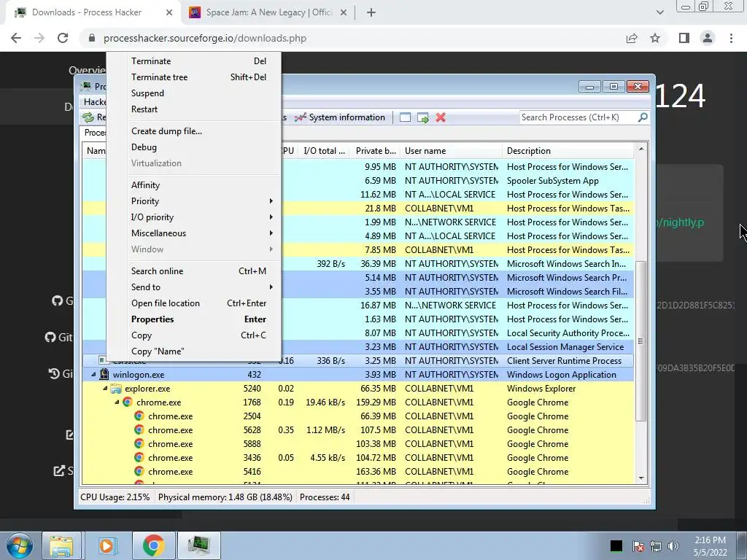This screenshot has width=747, height=560.
Task: Click the explorer.exe folder icon
Action: click(x=116, y=389)
